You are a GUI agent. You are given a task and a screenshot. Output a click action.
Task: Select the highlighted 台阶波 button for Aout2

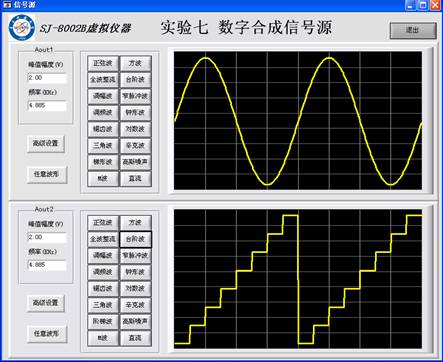135,239
